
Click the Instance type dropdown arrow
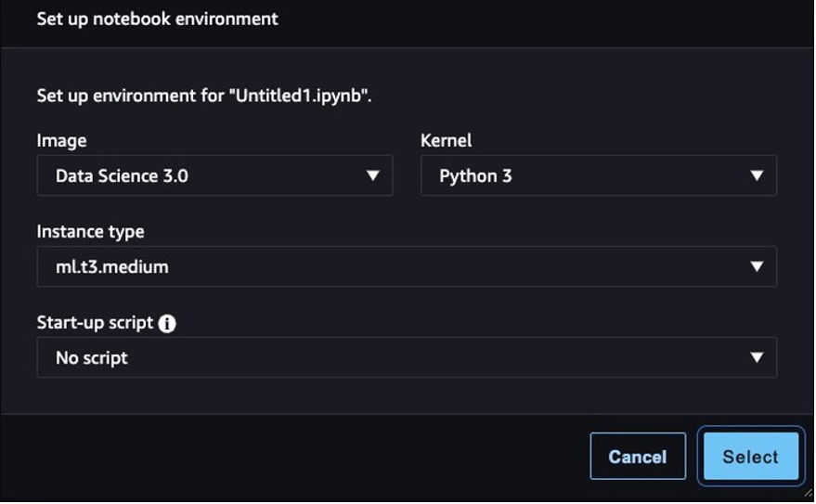pyautogui.click(x=757, y=267)
